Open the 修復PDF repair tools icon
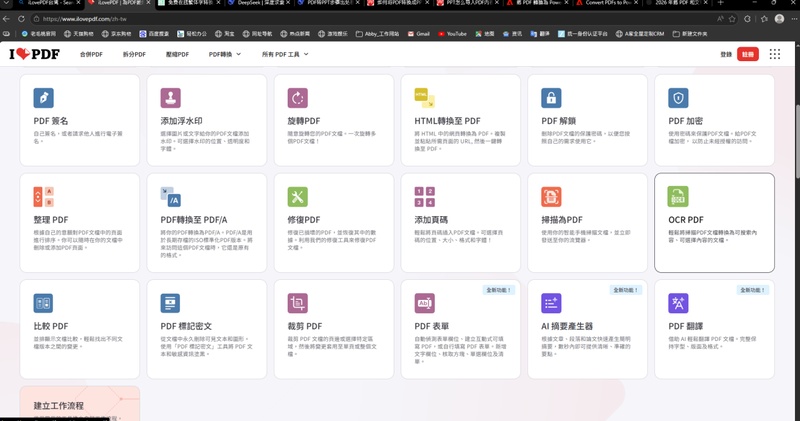This screenshot has height=421, width=800. coord(297,196)
